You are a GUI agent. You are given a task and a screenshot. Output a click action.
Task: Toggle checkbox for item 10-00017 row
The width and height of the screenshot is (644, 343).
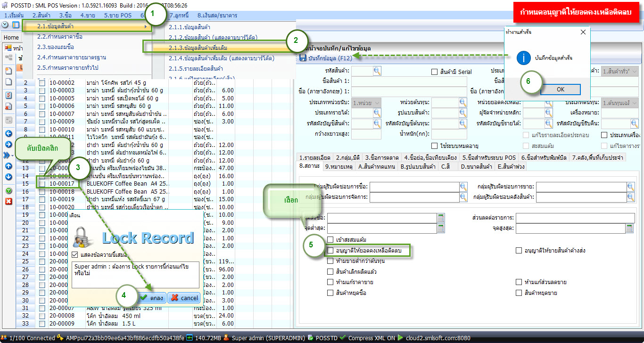pyautogui.click(x=42, y=184)
